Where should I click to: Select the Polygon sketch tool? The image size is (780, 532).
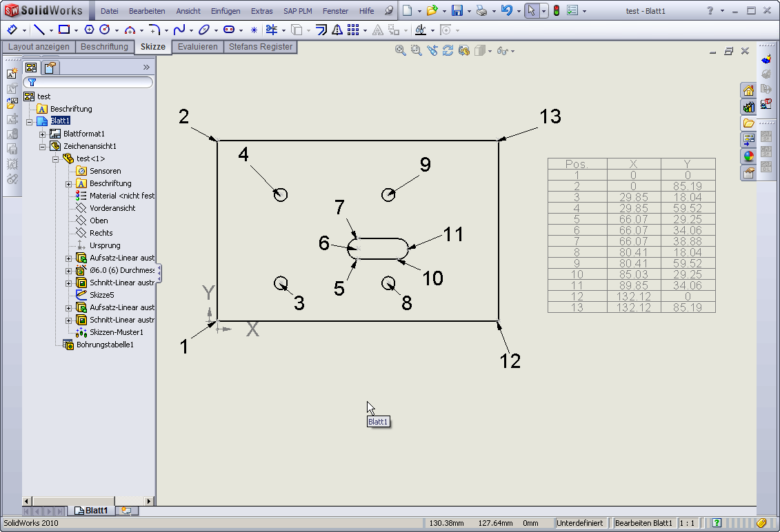pyautogui.click(x=89, y=30)
